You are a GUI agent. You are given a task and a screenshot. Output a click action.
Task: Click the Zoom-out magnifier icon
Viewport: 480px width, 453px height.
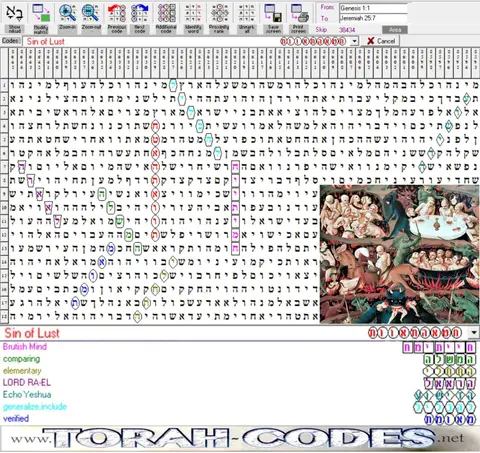pos(91,13)
